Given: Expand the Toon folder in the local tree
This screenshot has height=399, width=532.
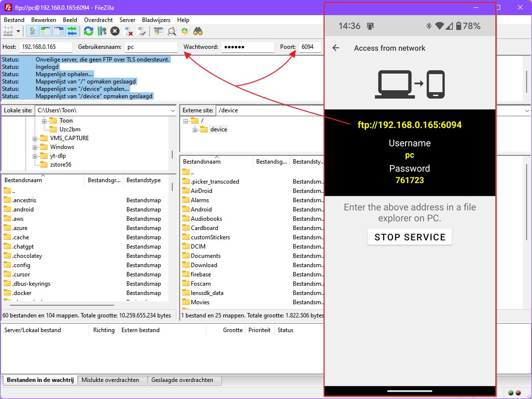Looking at the screenshot, I should coord(44,121).
